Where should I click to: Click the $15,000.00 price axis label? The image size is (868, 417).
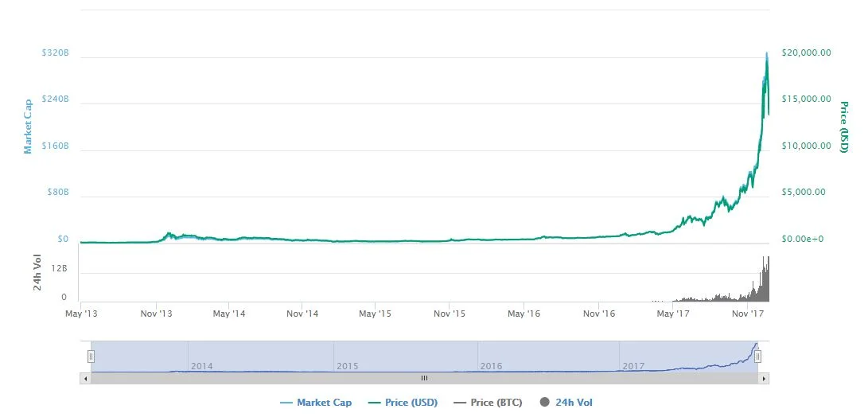click(806, 99)
